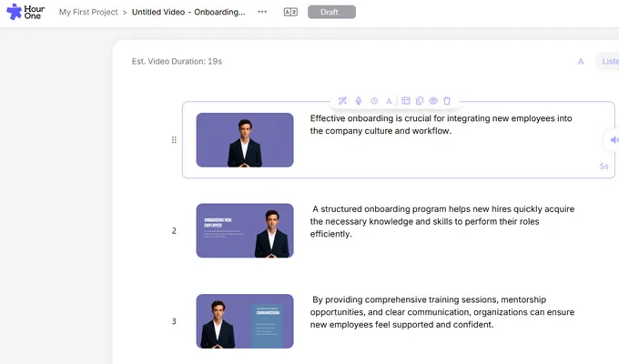The height and width of the screenshot is (364, 619).
Task: Click the 'A structured onboarding program' script text
Action: point(442,221)
